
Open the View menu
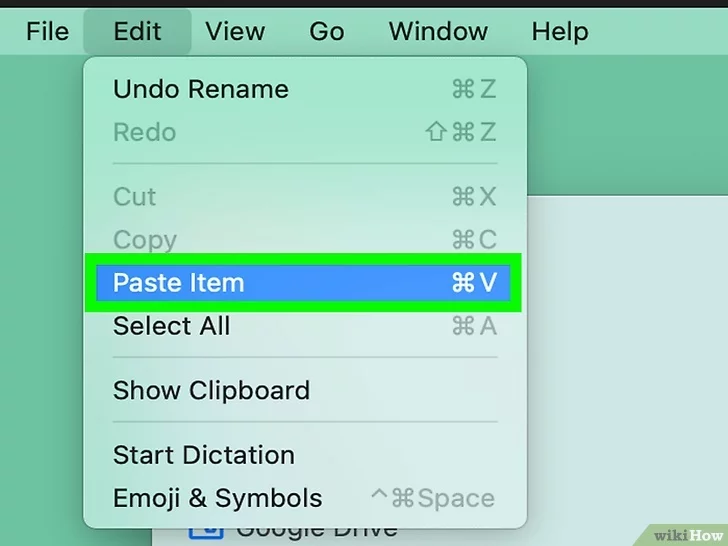click(x=235, y=31)
